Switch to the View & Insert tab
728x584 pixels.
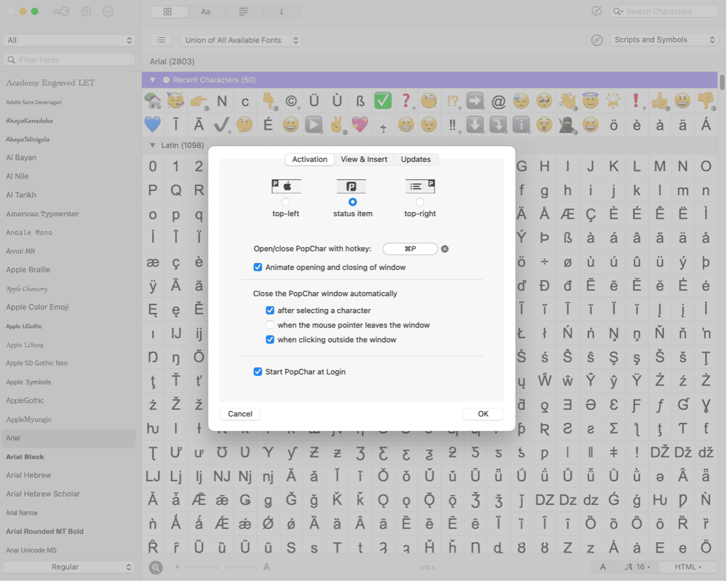pyautogui.click(x=364, y=159)
